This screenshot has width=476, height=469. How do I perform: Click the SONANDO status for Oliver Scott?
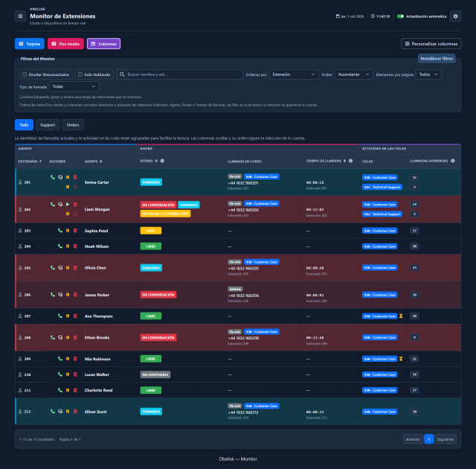coord(151,412)
